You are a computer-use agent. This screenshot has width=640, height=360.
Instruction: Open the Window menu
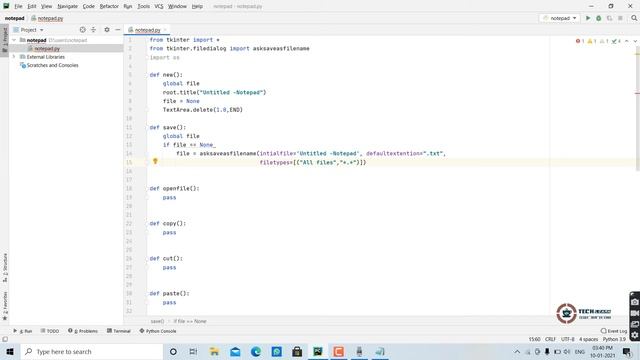pyautogui.click(x=177, y=7)
